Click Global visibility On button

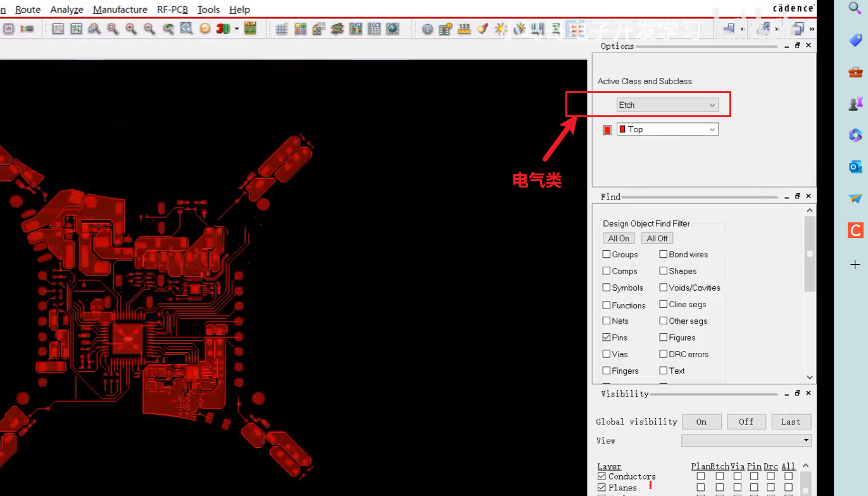point(701,422)
